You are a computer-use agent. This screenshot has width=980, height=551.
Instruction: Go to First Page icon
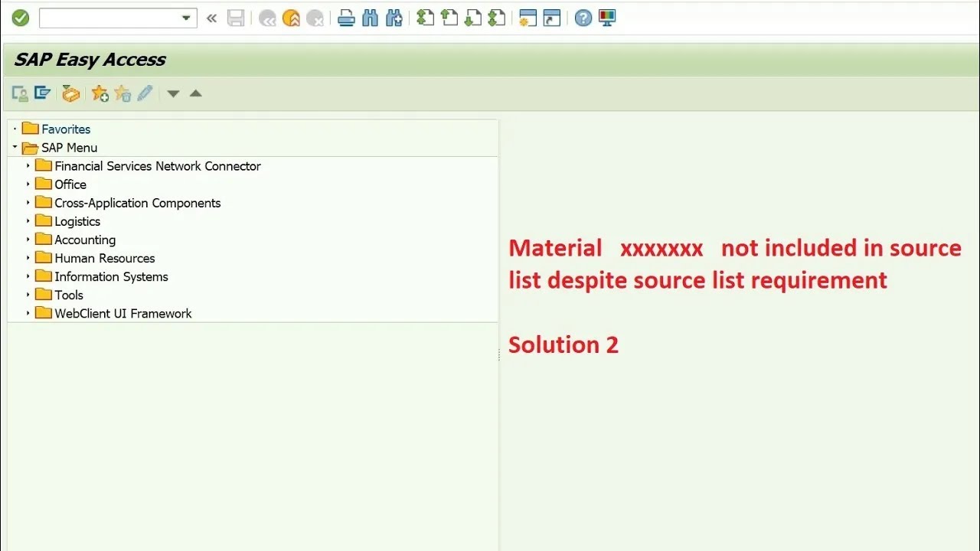point(426,18)
